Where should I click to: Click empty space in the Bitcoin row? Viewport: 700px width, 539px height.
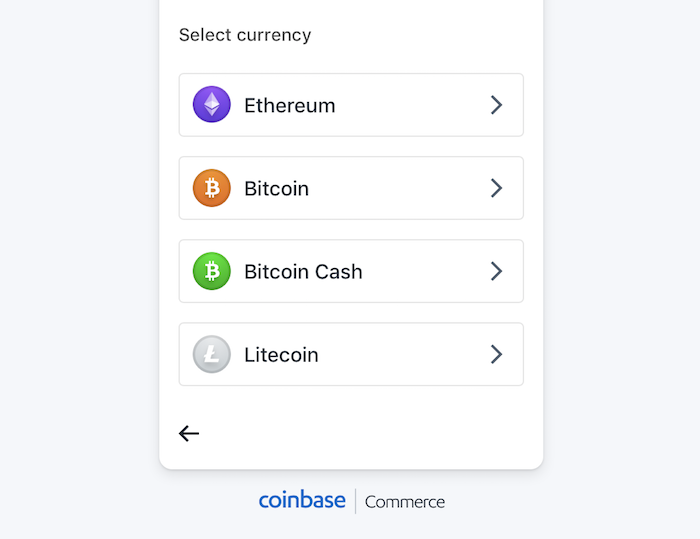point(400,188)
